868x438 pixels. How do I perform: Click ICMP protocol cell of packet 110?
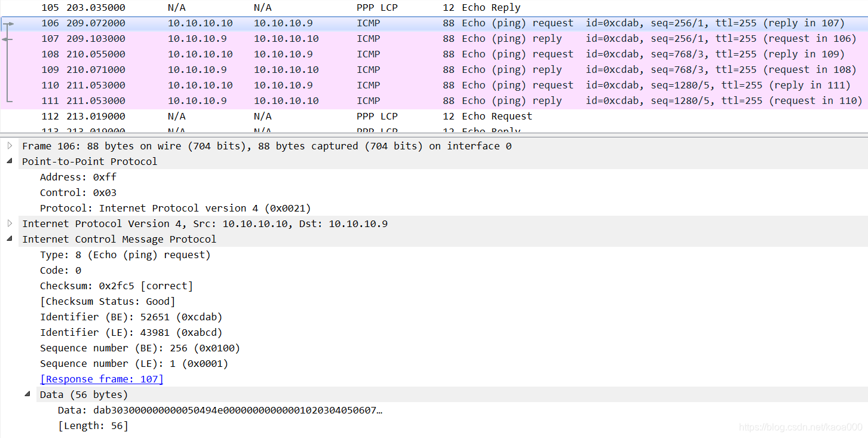tap(369, 85)
